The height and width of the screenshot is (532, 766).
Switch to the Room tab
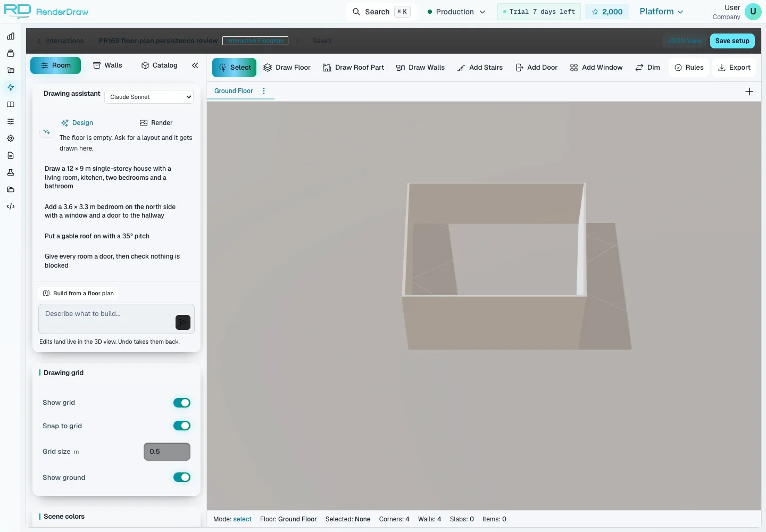[56, 65]
